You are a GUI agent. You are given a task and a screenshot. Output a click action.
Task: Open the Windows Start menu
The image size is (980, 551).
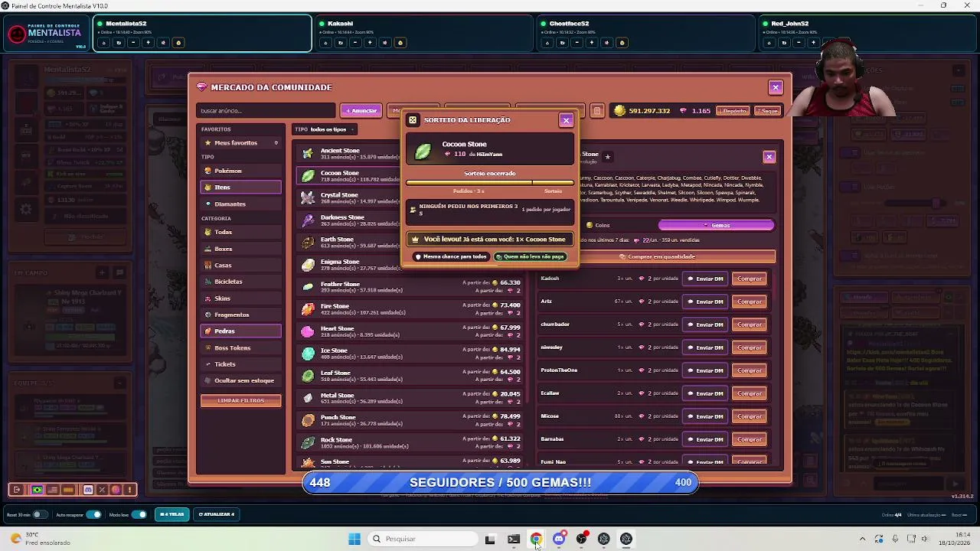(x=354, y=539)
